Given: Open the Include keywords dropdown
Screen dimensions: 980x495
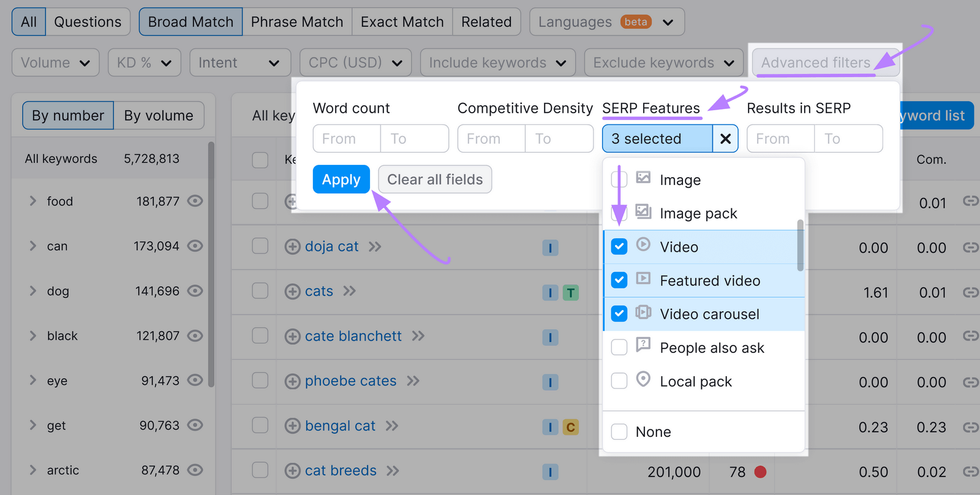Looking at the screenshot, I should (497, 62).
